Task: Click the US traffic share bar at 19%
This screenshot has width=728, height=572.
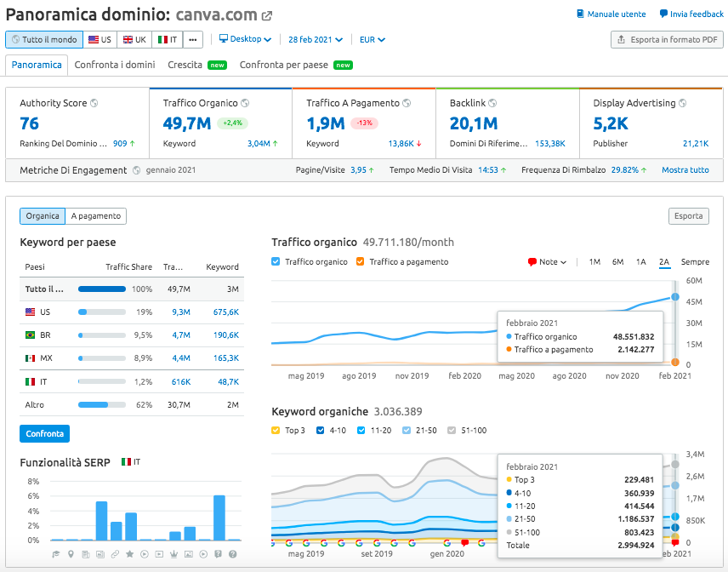Action: tap(102, 312)
